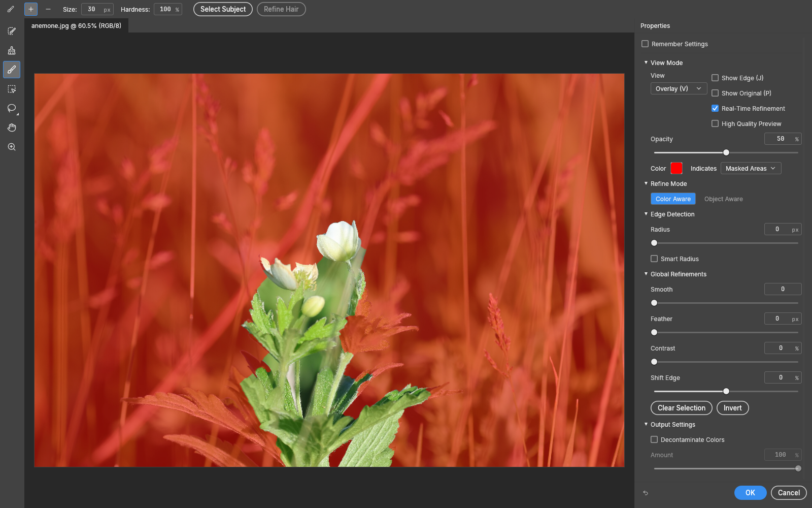Click the Opacity slider handle

coord(726,152)
